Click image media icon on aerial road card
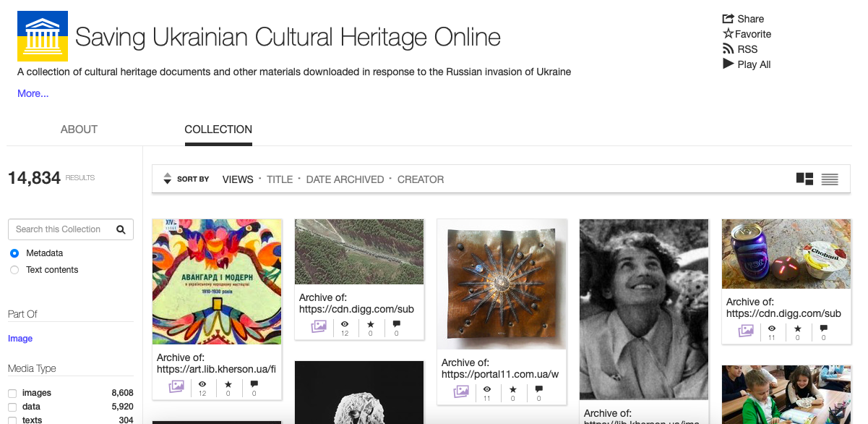Screen dimensions: 868x424 (x=319, y=326)
